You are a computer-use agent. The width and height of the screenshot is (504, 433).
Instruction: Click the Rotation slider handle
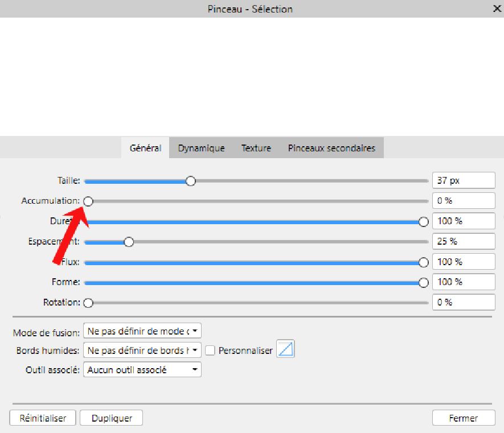coord(88,303)
